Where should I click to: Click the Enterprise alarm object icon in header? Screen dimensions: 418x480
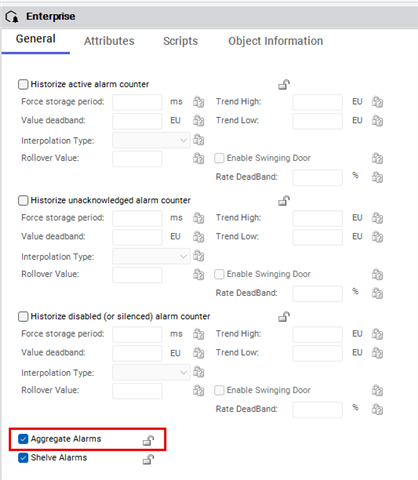[x=12, y=16]
